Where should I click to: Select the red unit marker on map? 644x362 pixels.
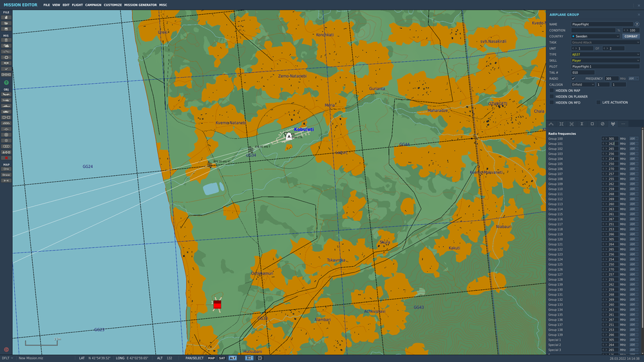(x=217, y=305)
